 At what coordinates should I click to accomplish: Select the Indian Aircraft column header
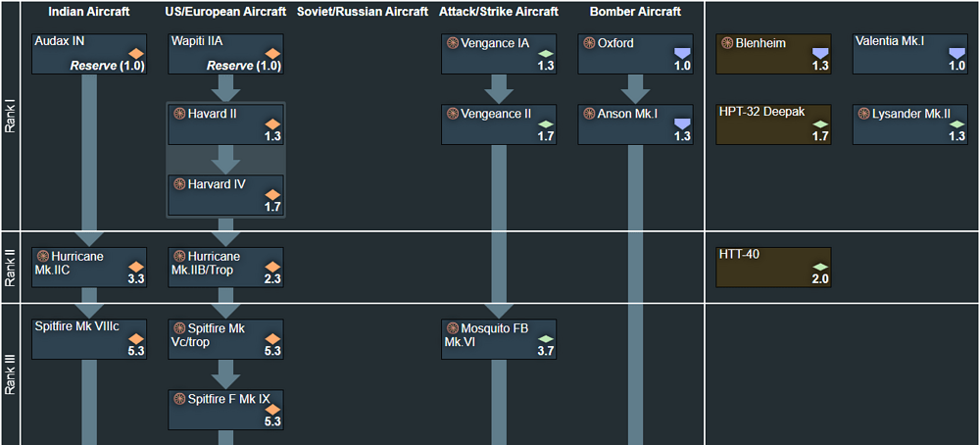point(89,12)
